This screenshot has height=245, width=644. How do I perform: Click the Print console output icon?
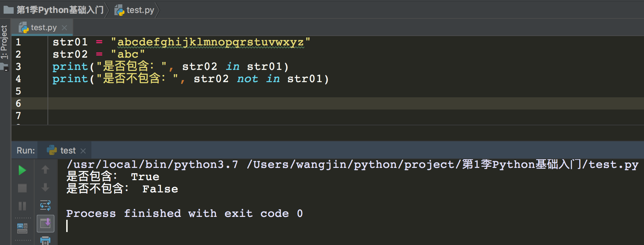click(x=45, y=240)
